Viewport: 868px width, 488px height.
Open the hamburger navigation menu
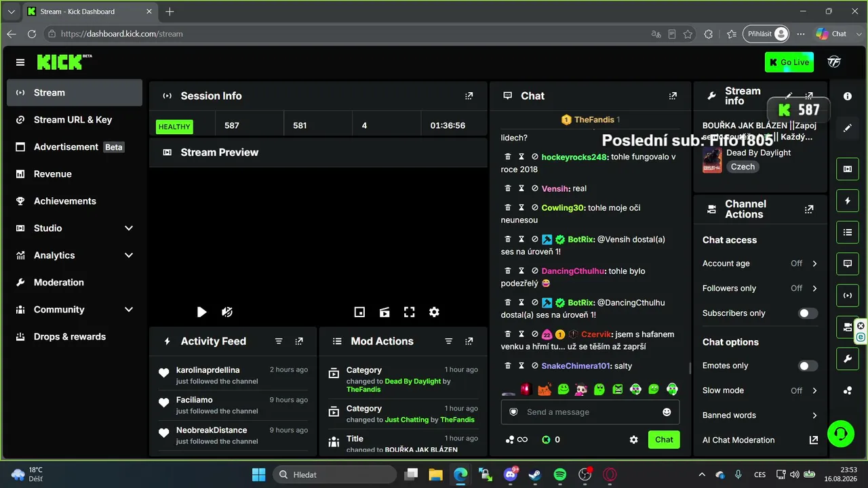click(20, 62)
